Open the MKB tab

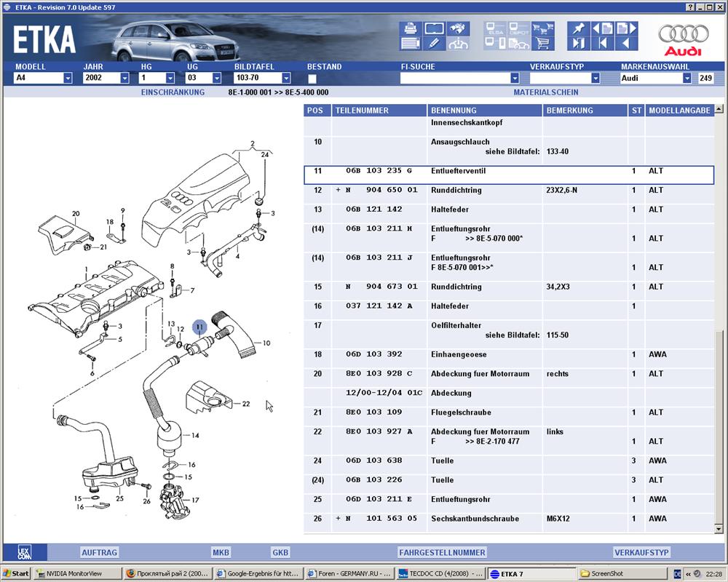[x=221, y=552]
